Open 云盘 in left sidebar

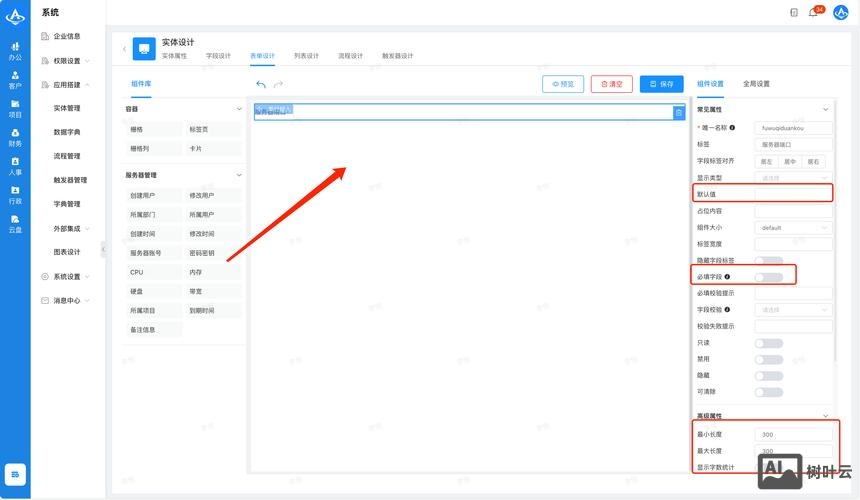pyautogui.click(x=15, y=224)
